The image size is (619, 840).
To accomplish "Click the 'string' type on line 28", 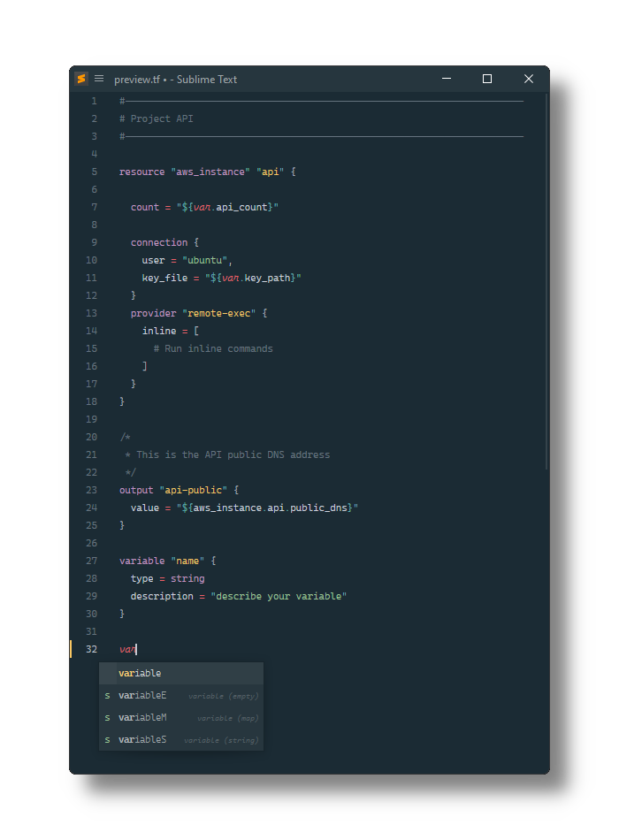I will pyautogui.click(x=187, y=578).
